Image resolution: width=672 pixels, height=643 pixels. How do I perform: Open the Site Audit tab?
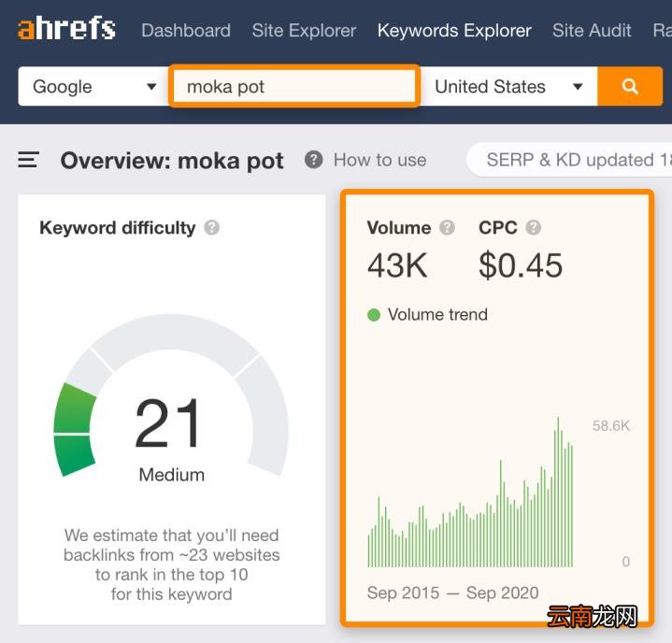592,31
